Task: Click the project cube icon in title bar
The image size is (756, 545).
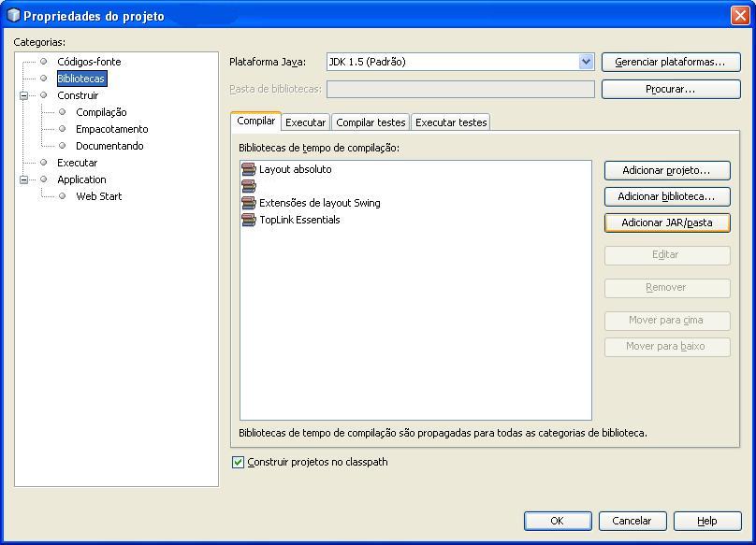Action: [x=13, y=15]
